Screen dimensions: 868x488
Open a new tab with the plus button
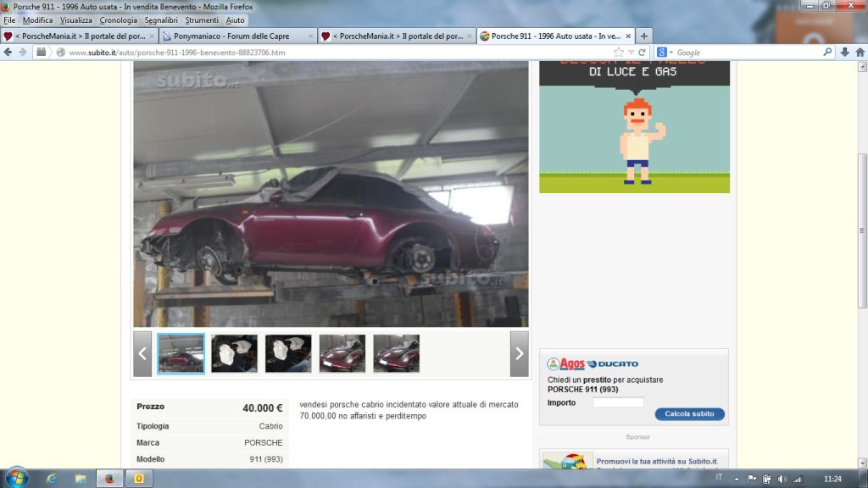tap(644, 36)
